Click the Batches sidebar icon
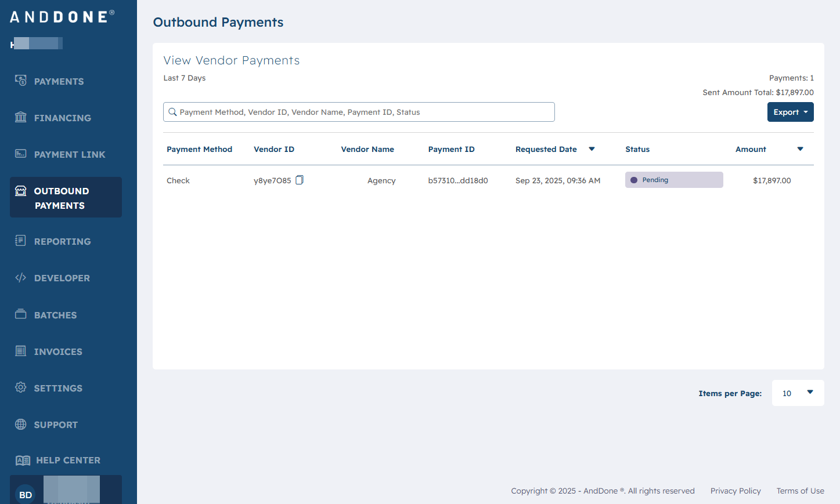The width and height of the screenshot is (840, 504). (21, 314)
